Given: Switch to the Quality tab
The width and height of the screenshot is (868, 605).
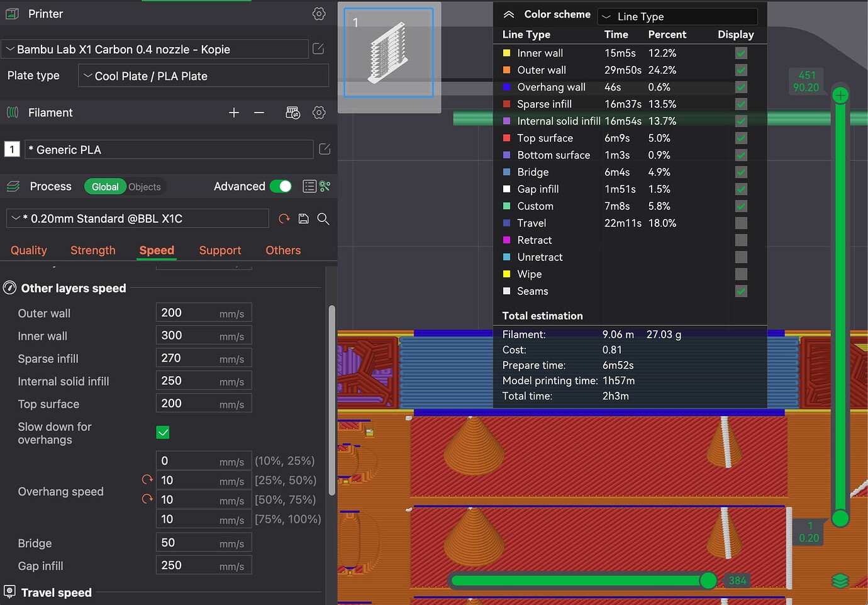Looking at the screenshot, I should pos(29,250).
